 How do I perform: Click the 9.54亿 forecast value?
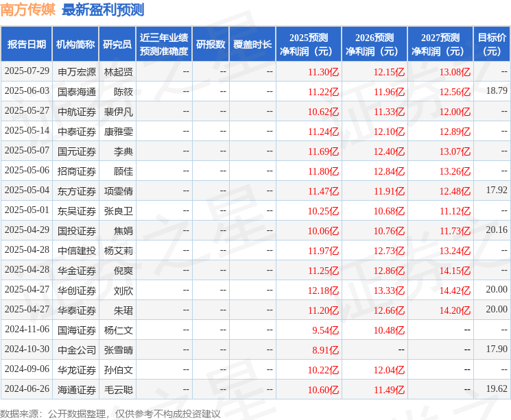[326, 330]
